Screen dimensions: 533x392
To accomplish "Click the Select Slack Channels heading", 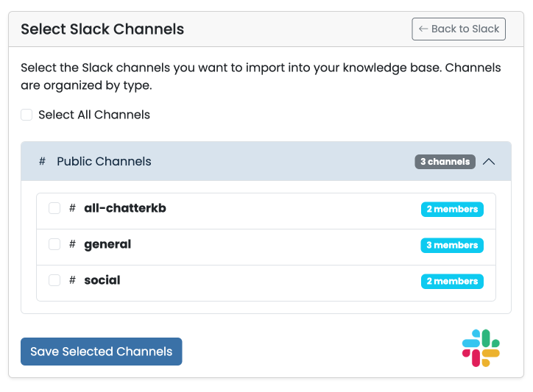I will 102,29.
